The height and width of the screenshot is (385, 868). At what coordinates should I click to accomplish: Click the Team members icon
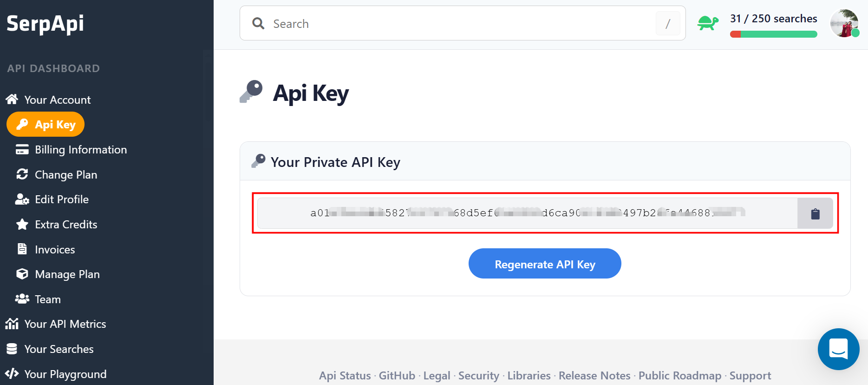click(22, 299)
